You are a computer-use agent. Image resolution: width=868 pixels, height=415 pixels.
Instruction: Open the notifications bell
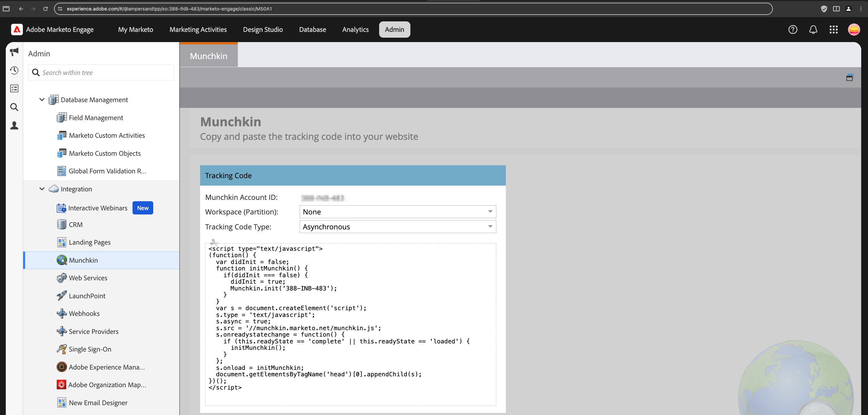(x=813, y=30)
